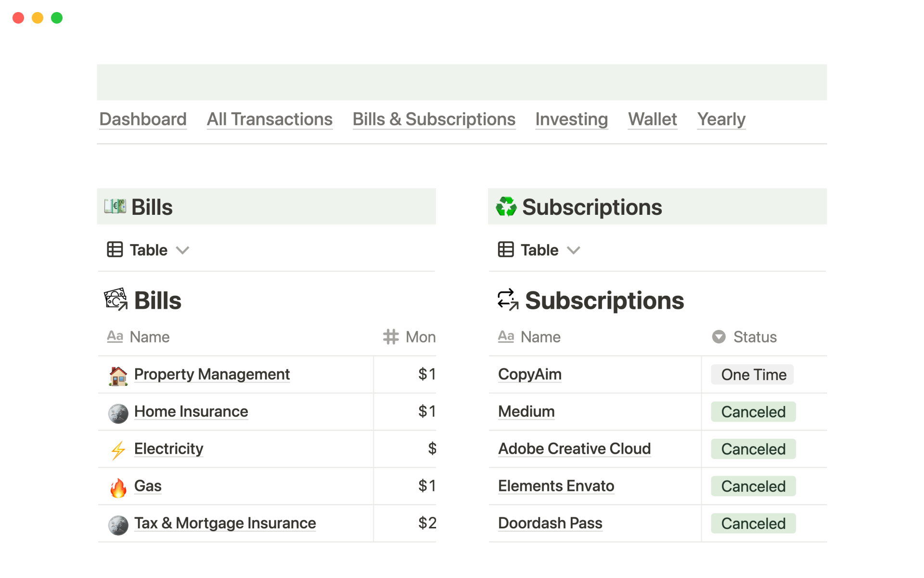Go to the All Transactions page tab

[x=269, y=119]
